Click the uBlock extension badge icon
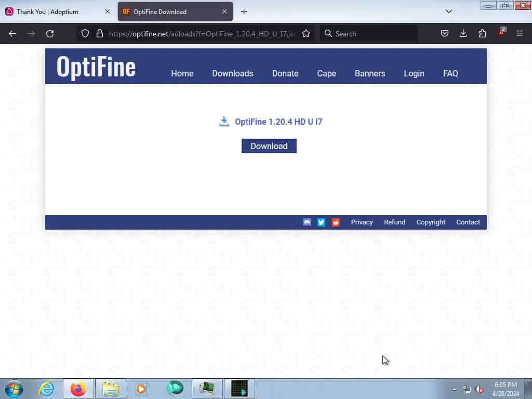Viewport: 532px width, 399px height. (501, 33)
